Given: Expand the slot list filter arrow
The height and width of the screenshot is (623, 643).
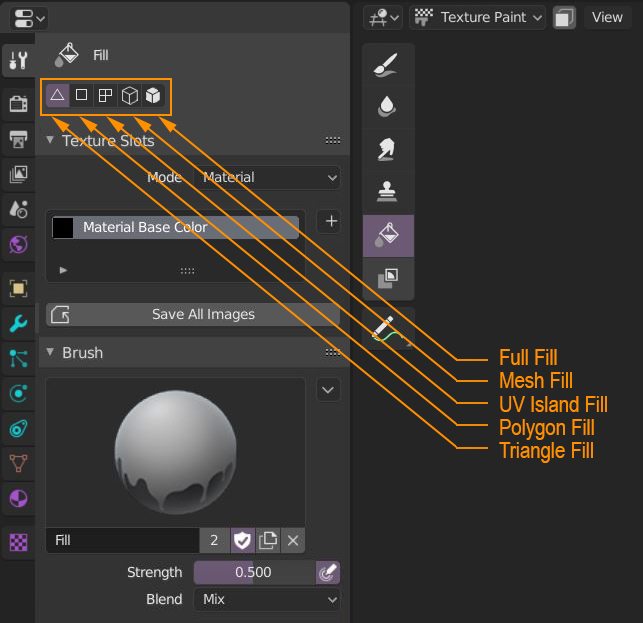Looking at the screenshot, I should [x=63, y=270].
